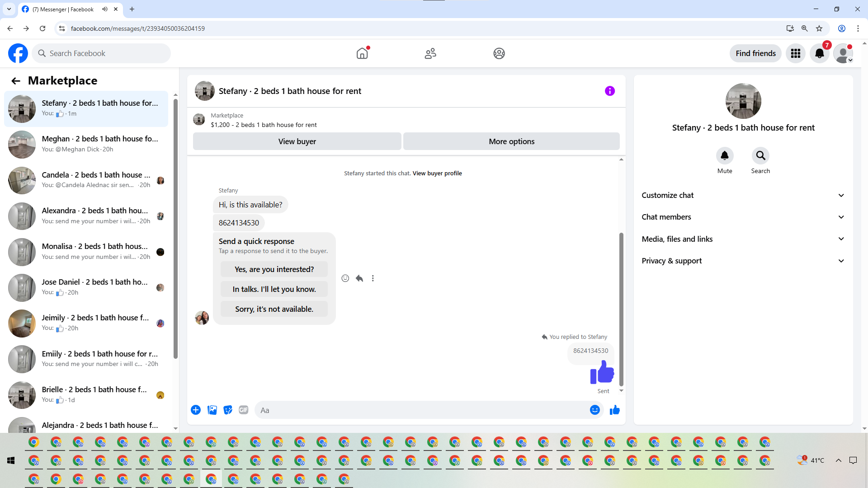Image resolution: width=868 pixels, height=488 pixels.
Task: Click the Find friends button
Action: point(755,53)
